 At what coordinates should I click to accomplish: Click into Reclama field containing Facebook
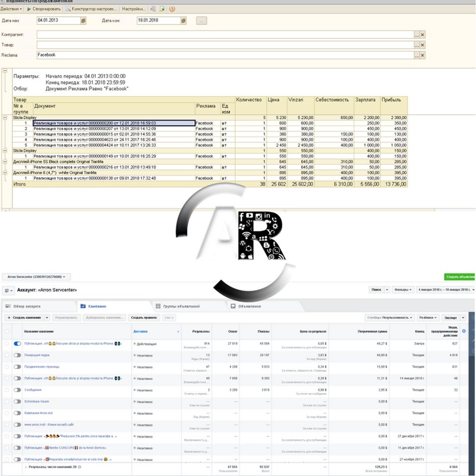coord(225,55)
